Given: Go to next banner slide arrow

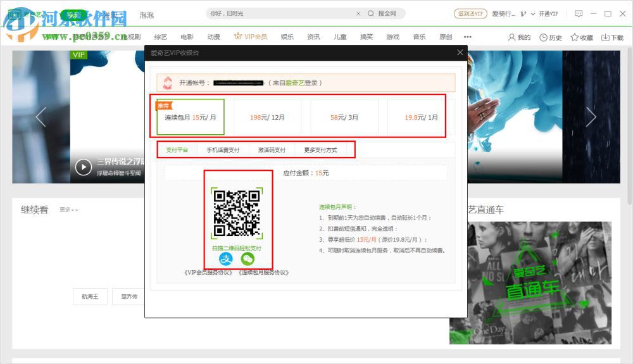Looking at the screenshot, I should pos(591,117).
